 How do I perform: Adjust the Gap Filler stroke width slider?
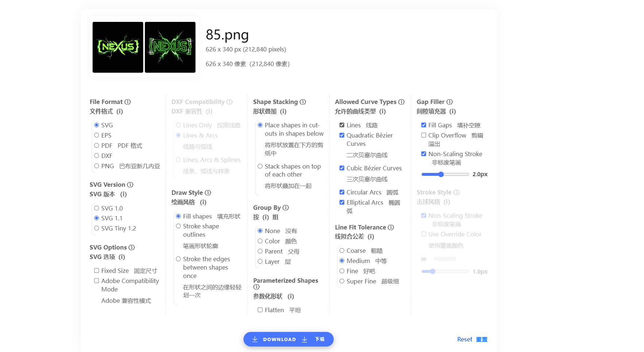pyautogui.click(x=441, y=174)
